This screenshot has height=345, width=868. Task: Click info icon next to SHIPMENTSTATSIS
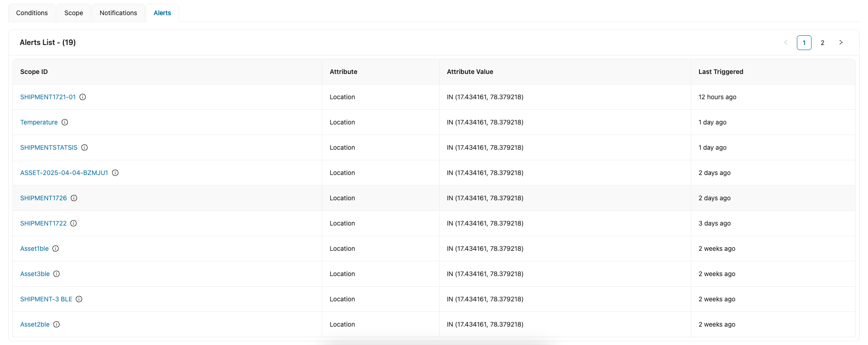click(84, 147)
